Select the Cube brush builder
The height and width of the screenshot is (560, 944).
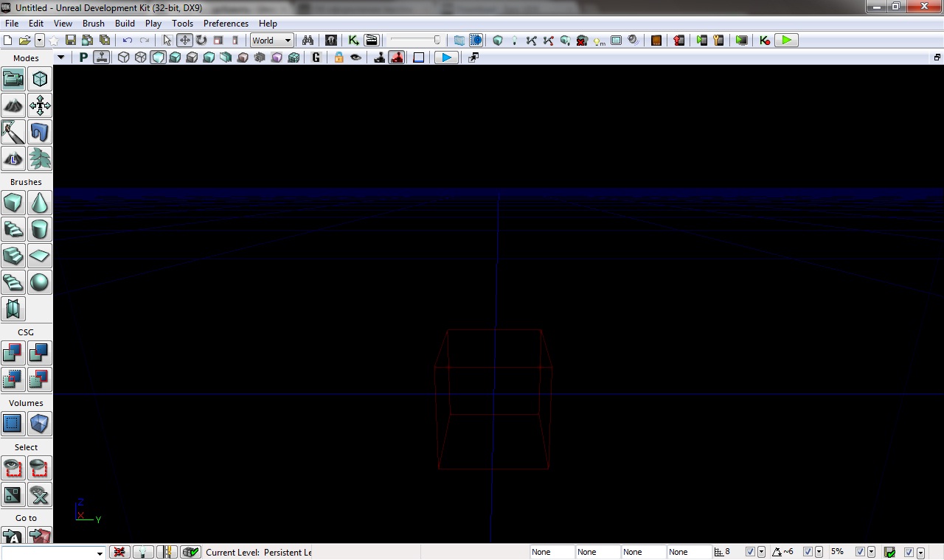click(x=13, y=203)
